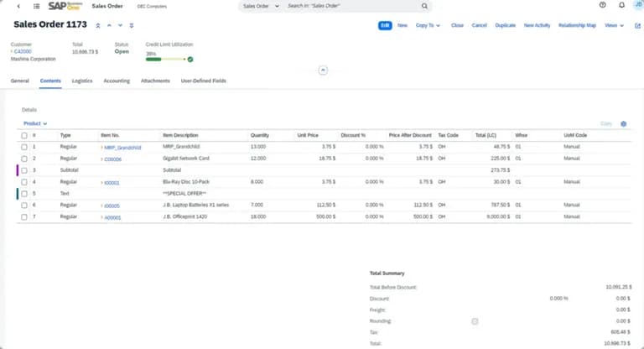Go to the next sales order record
The height and width of the screenshot is (349, 644).
click(121, 25)
